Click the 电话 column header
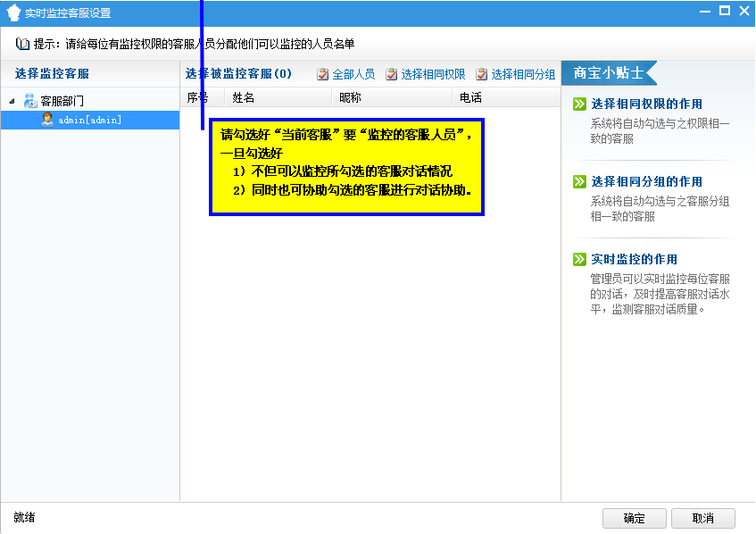The width and height of the screenshot is (756, 534). pos(470,98)
